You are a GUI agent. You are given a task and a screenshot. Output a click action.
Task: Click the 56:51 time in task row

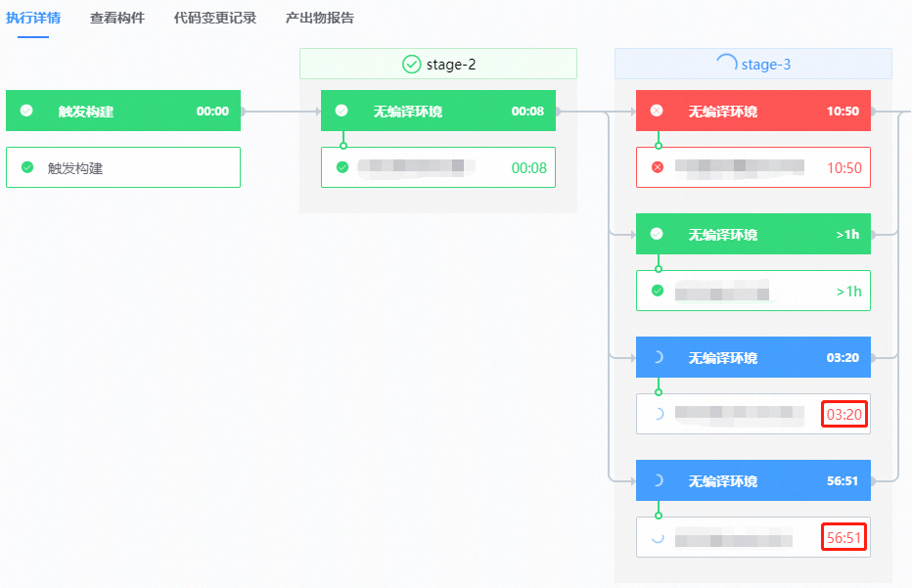844,537
